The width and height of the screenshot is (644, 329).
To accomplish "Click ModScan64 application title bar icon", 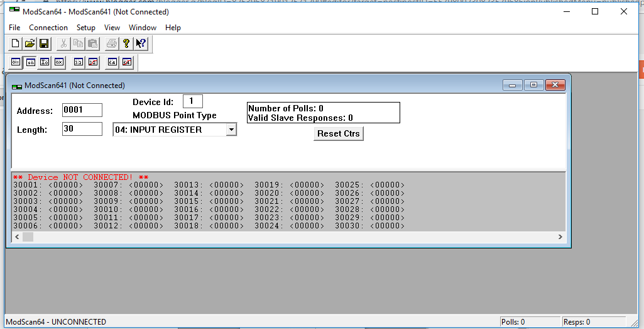I will [14, 10].
